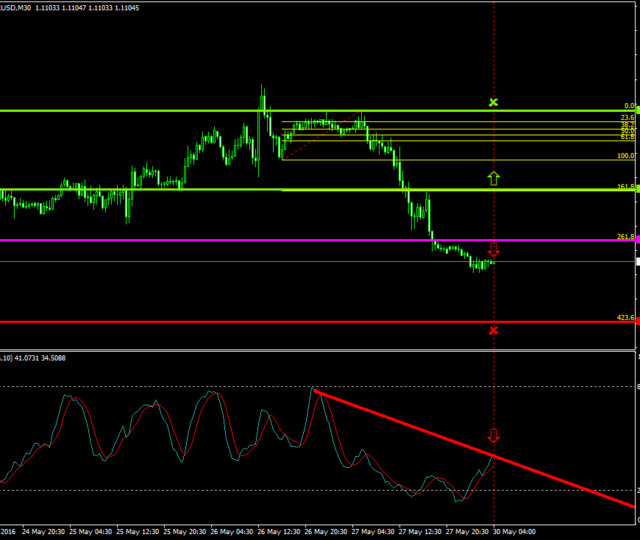Click the white current price marker

click(636, 261)
